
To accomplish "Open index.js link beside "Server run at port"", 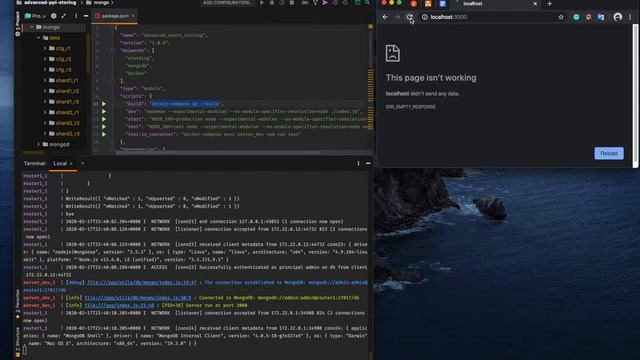I will pos(119,305).
